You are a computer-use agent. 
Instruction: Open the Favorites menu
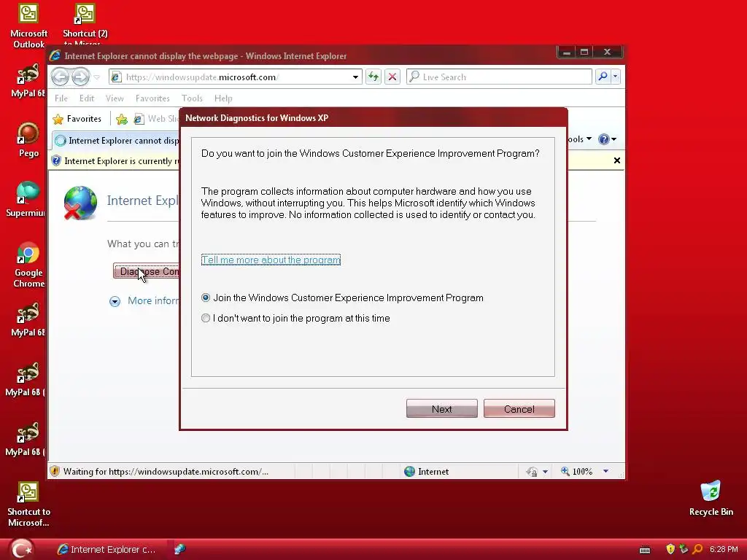pyautogui.click(x=152, y=98)
